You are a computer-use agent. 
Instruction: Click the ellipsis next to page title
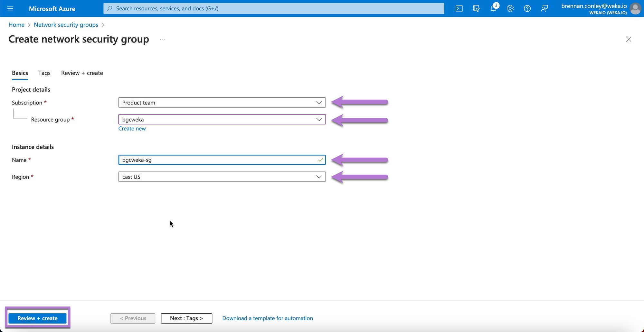163,39
